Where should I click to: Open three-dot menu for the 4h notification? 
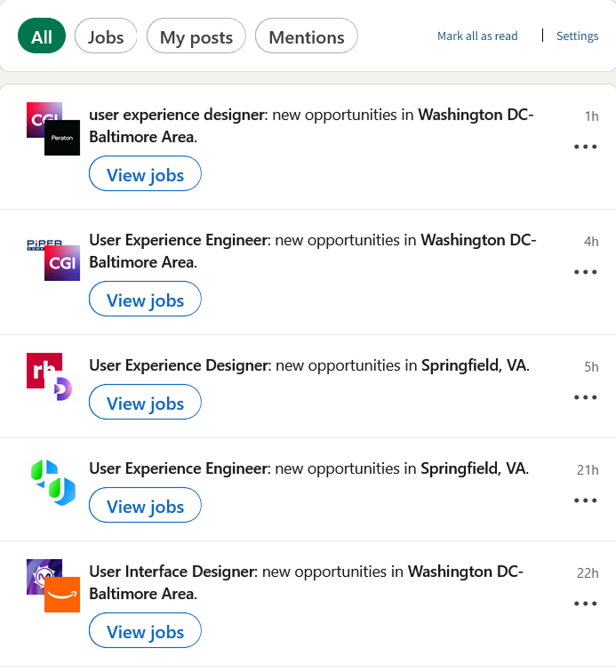[585, 272]
